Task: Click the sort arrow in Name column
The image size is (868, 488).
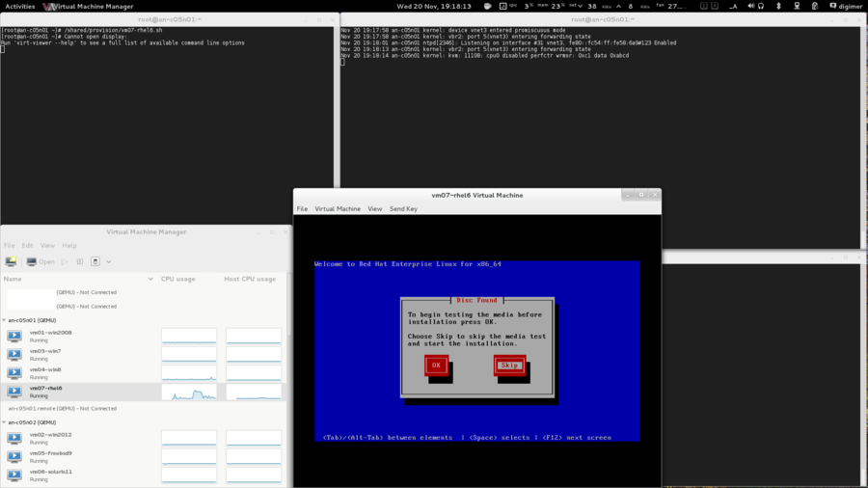Action: click(x=150, y=279)
